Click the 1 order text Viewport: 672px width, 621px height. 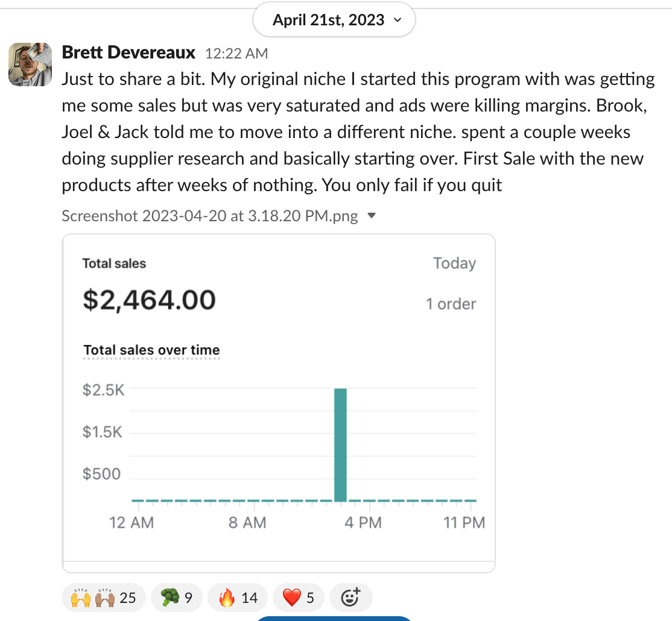(x=451, y=304)
